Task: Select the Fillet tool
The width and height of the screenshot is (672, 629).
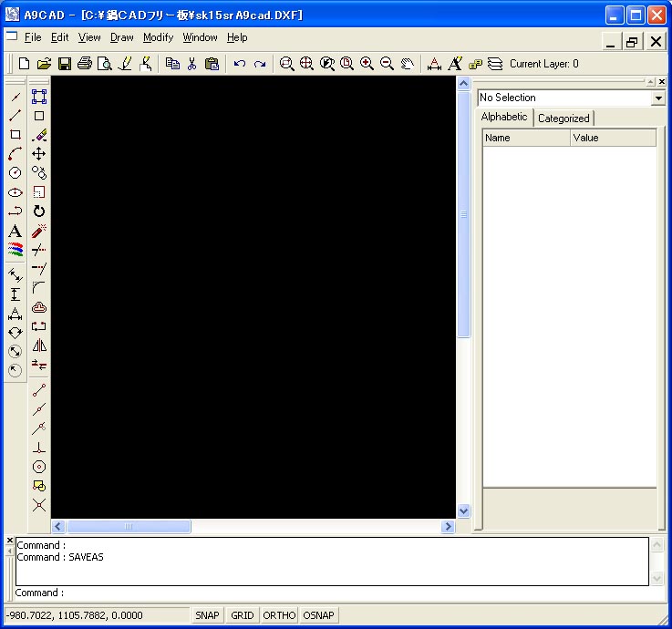Action: coord(39,287)
